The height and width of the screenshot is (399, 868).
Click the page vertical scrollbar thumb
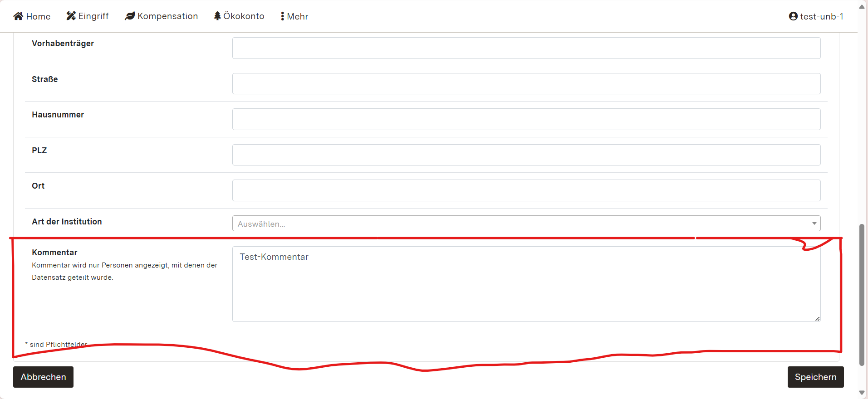[862, 295]
